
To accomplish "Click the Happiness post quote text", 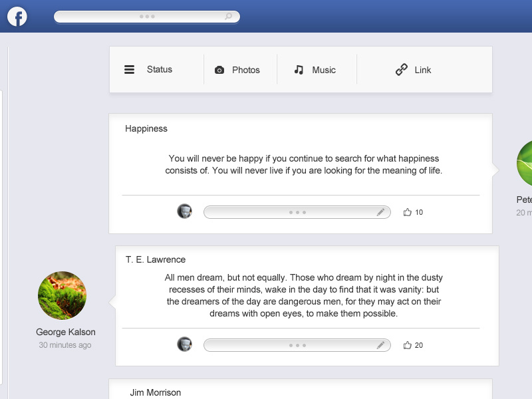I will pos(304,164).
